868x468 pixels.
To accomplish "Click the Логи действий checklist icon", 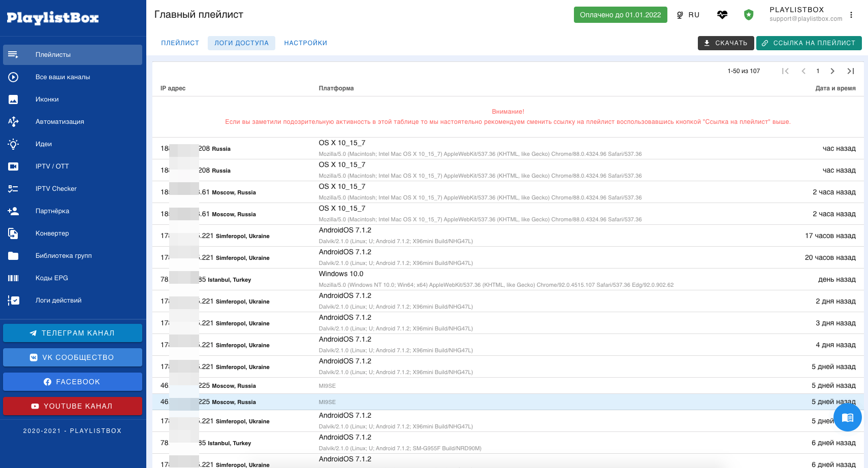I will pyautogui.click(x=13, y=300).
